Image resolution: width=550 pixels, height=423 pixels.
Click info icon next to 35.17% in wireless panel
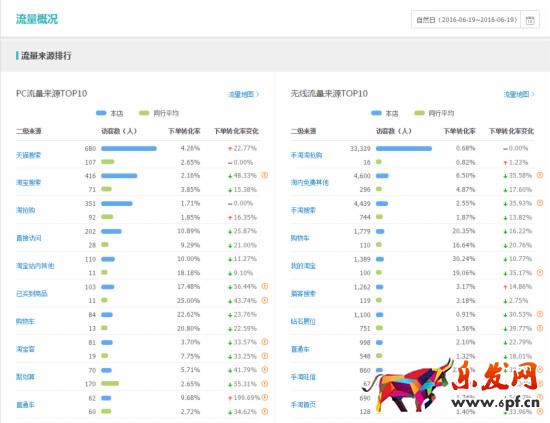pyautogui.click(x=540, y=272)
